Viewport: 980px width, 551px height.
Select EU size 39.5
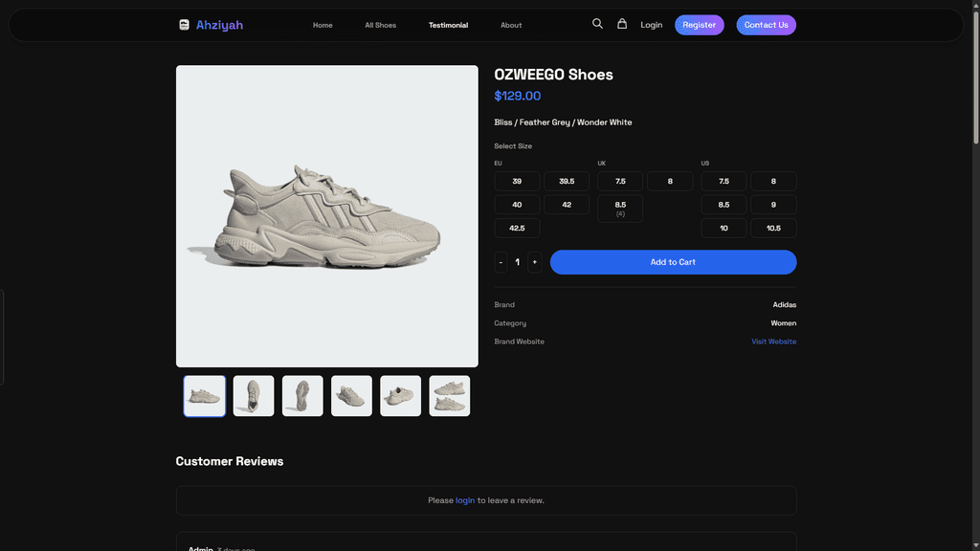567,181
